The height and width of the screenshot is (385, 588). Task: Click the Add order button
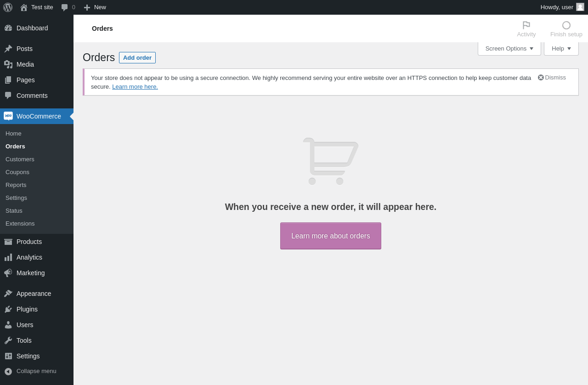(137, 58)
